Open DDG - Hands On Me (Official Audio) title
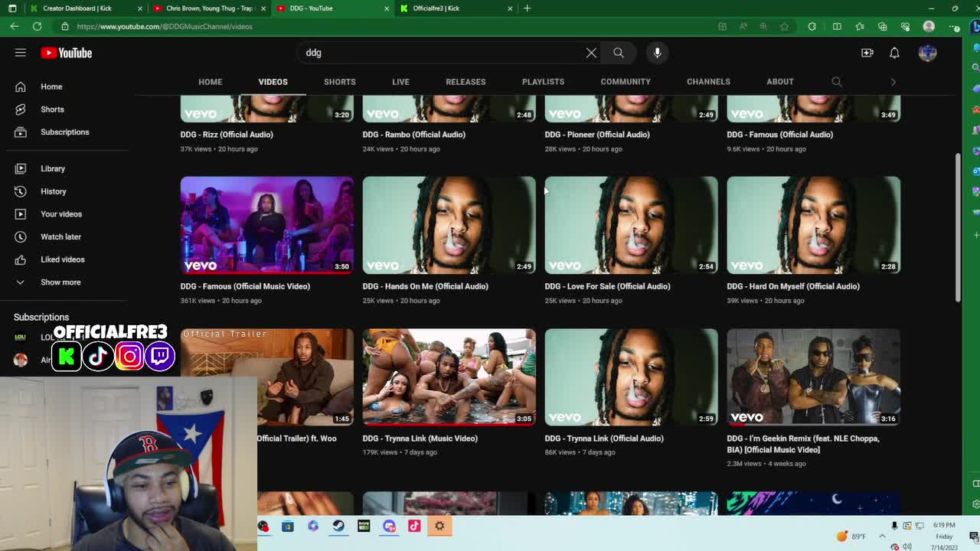The width and height of the screenshot is (980, 551). pyautogui.click(x=426, y=286)
